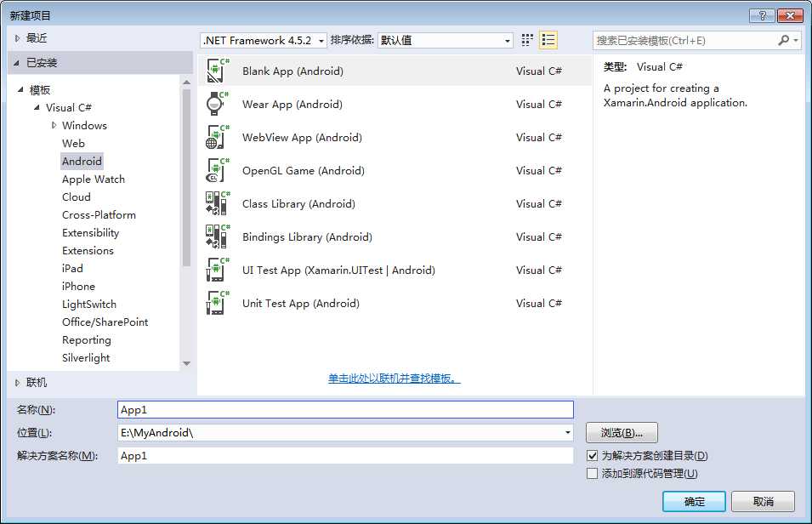Toggle create directory for solution checkbox
Viewport: 812px width, 524px height.
pos(592,456)
